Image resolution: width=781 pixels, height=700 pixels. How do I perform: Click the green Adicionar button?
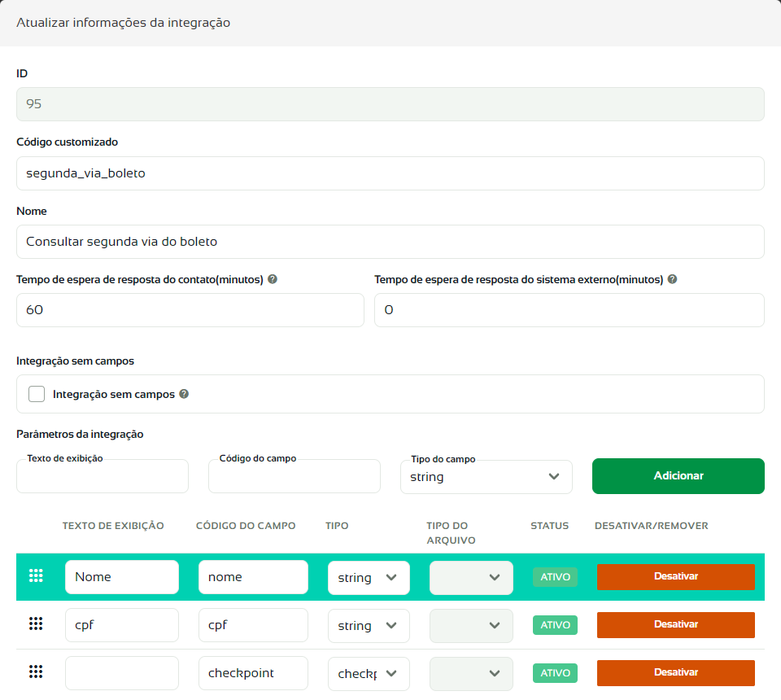tap(678, 476)
